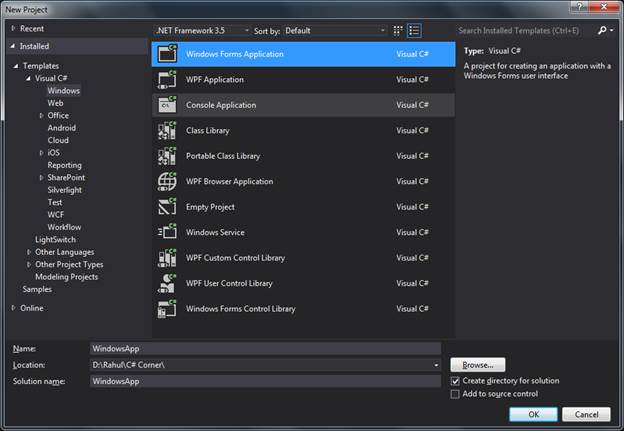Click the WPF Custom Control Library icon
The width and height of the screenshot is (624, 431).
pyautogui.click(x=167, y=258)
